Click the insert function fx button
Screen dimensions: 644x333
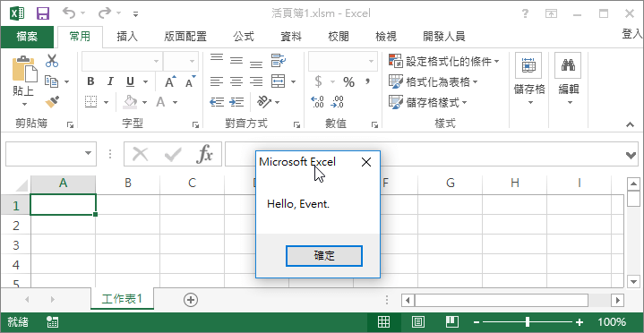tap(204, 154)
